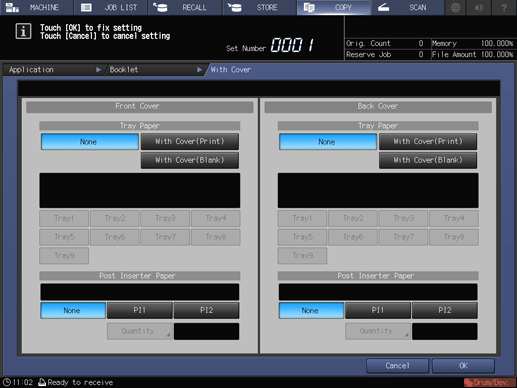Cancel the With Cover setting
This screenshot has height=388, width=517.
click(x=397, y=366)
